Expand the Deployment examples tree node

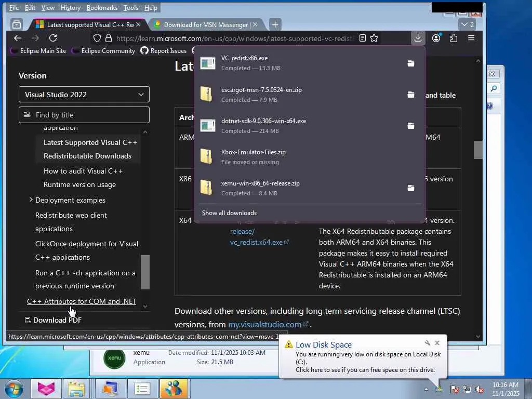point(31,199)
